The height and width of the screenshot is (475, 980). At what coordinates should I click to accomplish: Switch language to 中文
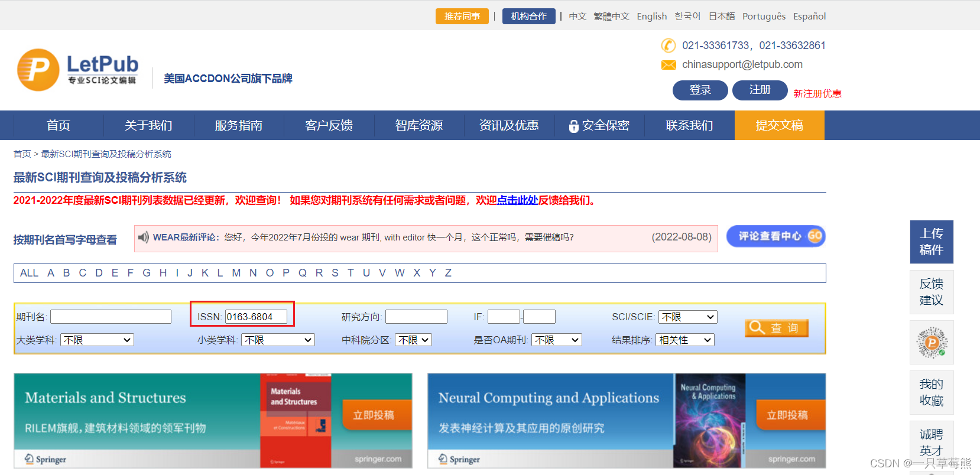coord(578,17)
